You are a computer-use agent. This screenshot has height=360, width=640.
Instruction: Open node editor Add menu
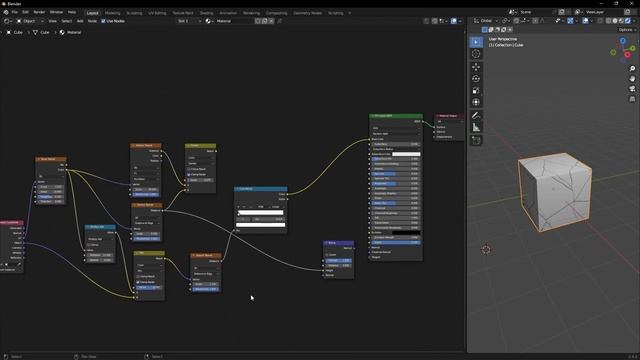(x=80, y=21)
